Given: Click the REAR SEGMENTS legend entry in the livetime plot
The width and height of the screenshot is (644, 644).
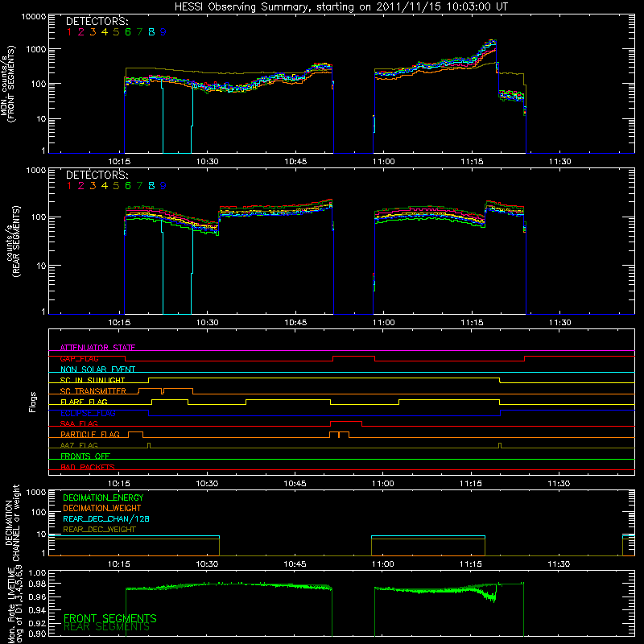Looking at the screenshot, I should coord(106,627).
